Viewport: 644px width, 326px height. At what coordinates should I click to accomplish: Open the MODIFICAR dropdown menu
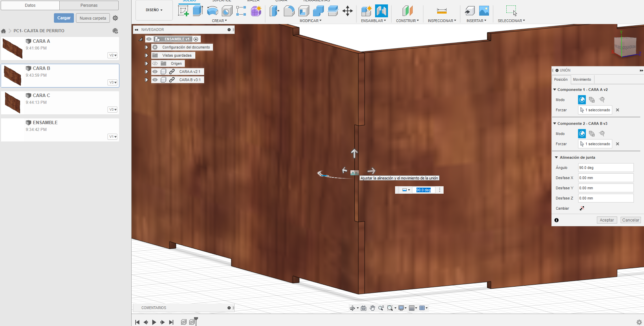coord(310,21)
